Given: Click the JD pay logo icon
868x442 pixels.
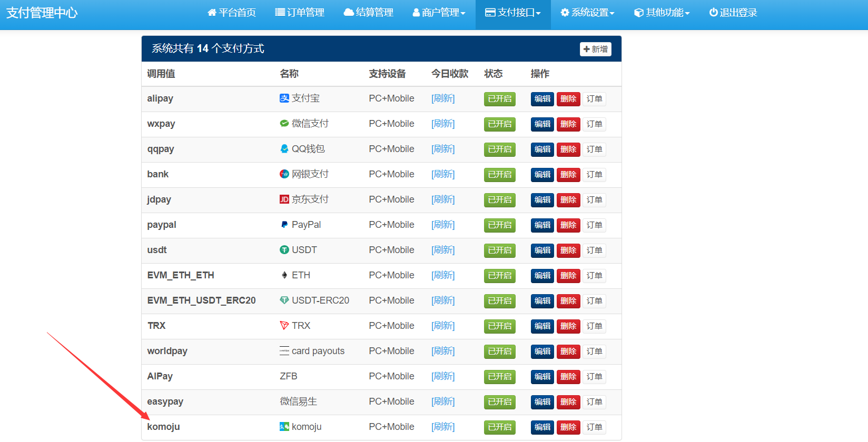Looking at the screenshot, I should coord(284,199).
